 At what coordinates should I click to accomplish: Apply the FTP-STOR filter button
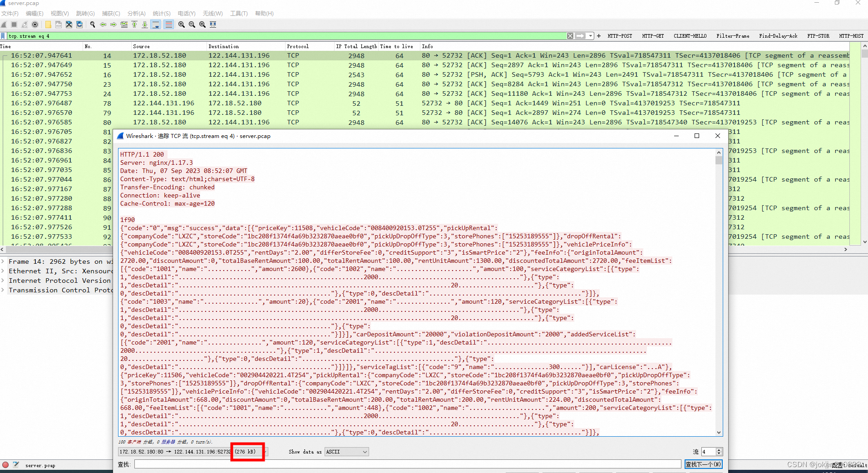click(x=818, y=36)
